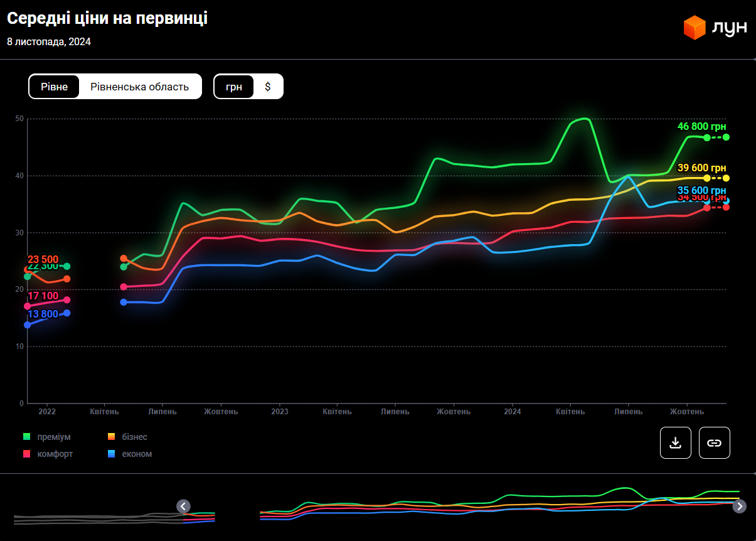Hide the економ series in legend
The width and height of the screenshot is (756, 541).
coord(137,454)
